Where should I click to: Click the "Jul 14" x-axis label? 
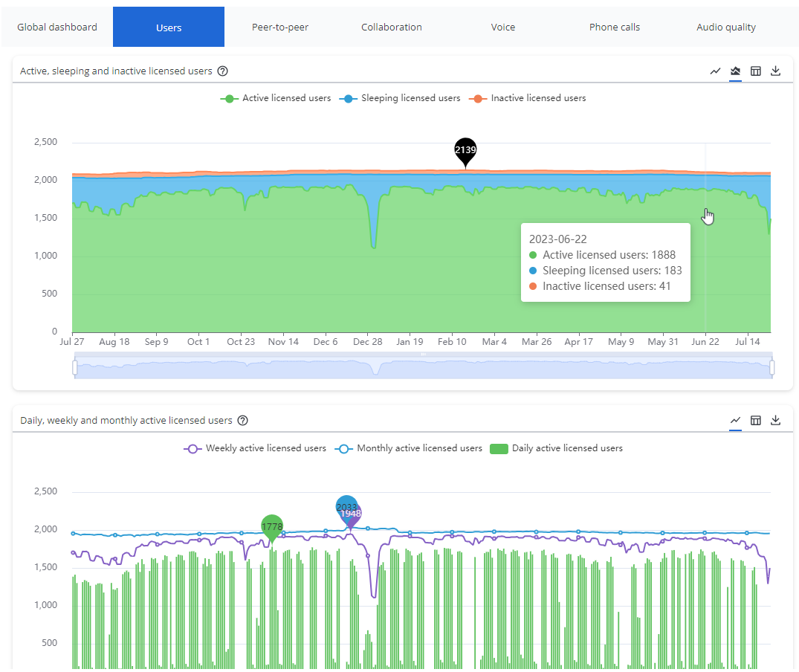748,342
